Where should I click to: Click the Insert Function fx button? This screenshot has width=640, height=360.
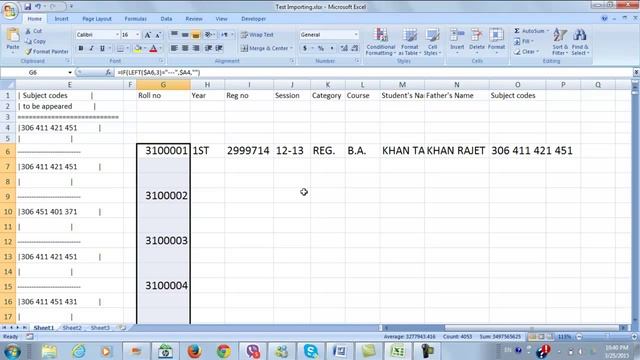pyautogui.click(x=108, y=72)
